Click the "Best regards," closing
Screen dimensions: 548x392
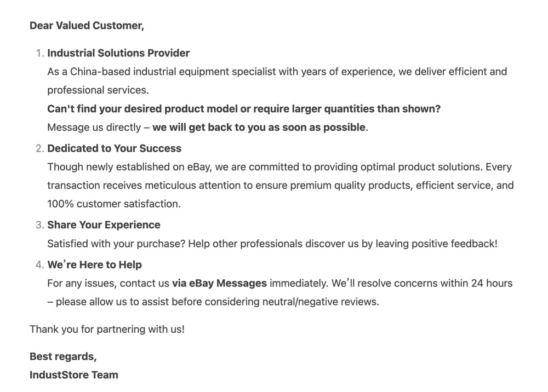(63, 356)
